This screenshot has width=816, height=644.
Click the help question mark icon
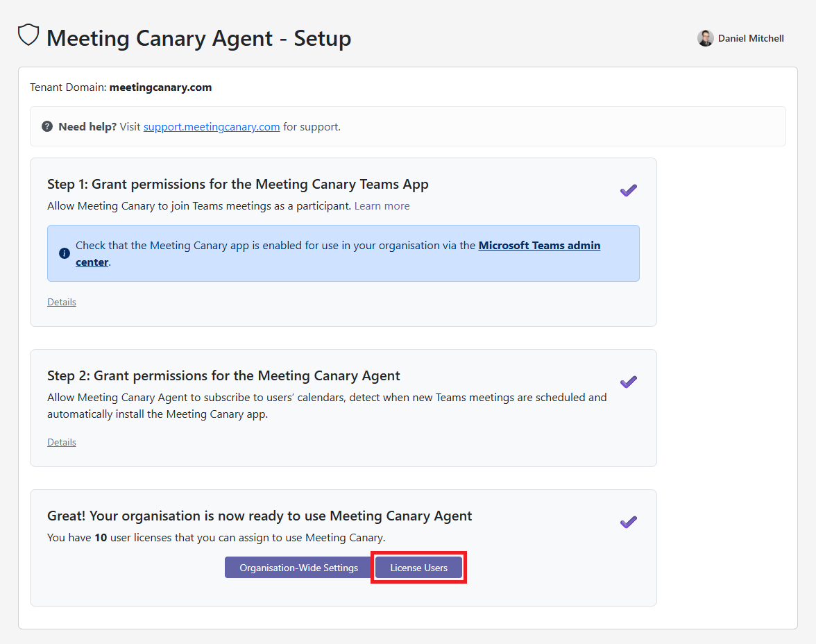pos(47,126)
